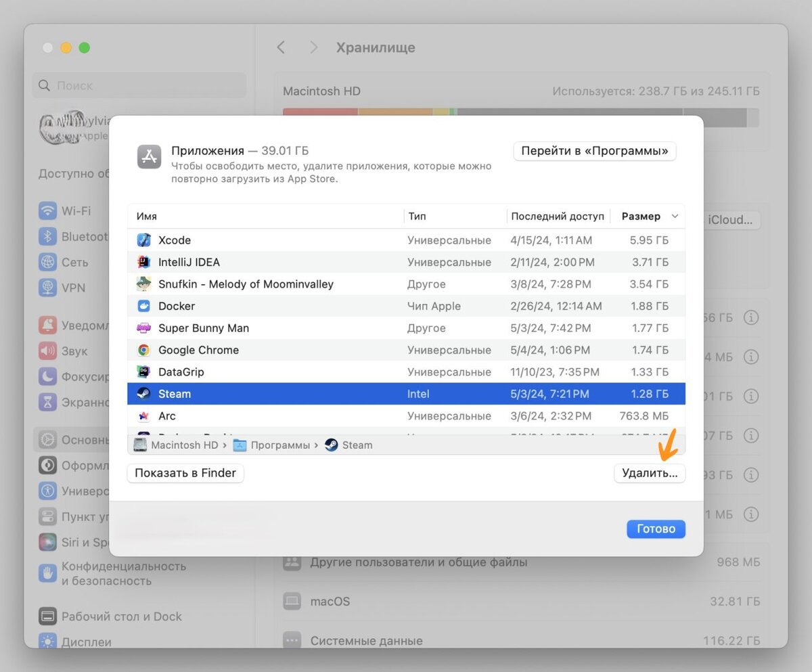The width and height of the screenshot is (812, 672).
Task: Click Показать в Finder button
Action: pos(185,473)
